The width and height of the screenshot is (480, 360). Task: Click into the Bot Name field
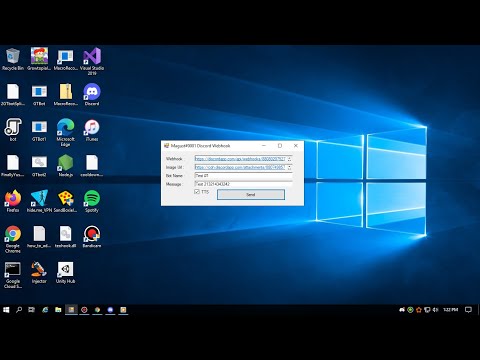(x=243, y=176)
